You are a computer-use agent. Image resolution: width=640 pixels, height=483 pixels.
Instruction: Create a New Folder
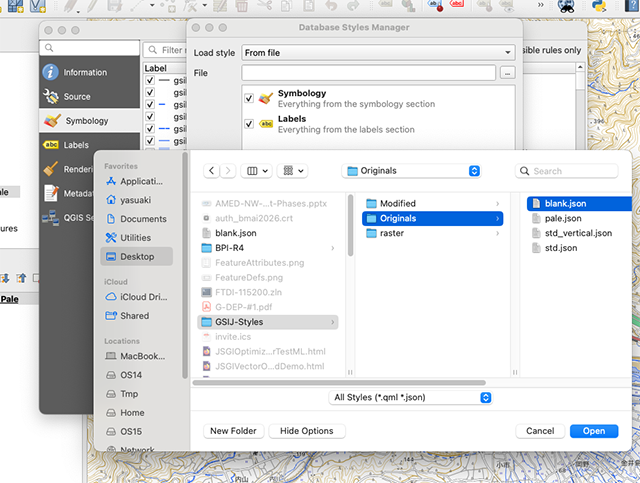tap(233, 431)
